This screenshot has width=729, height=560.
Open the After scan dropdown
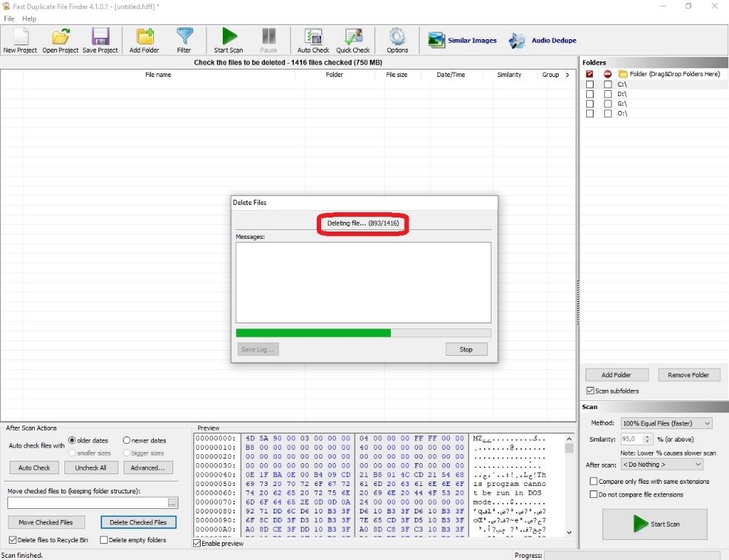click(x=662, y=465)
